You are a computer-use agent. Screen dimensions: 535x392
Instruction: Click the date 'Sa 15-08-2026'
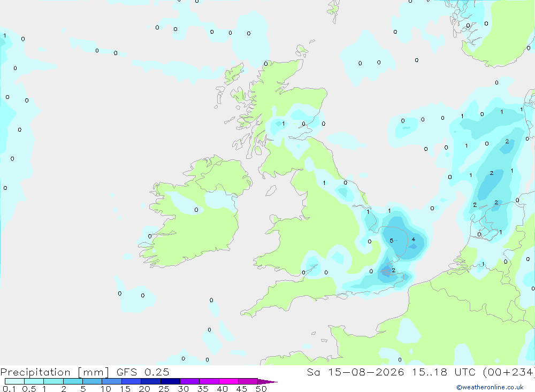tap(356, 372)
